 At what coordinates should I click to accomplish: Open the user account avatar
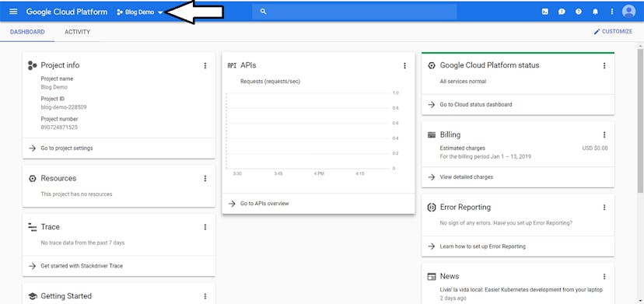click(628, 12)
